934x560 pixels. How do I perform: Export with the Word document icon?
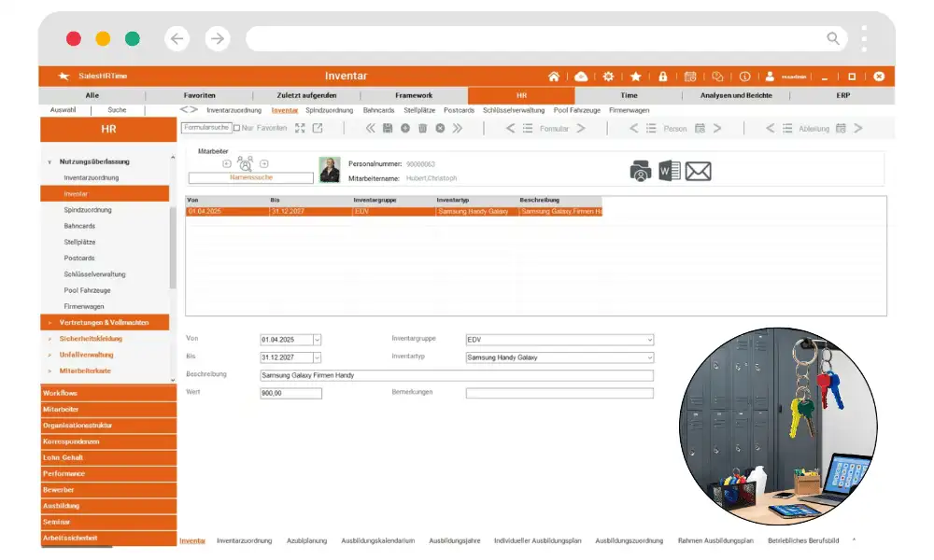[x=670, y=172]
